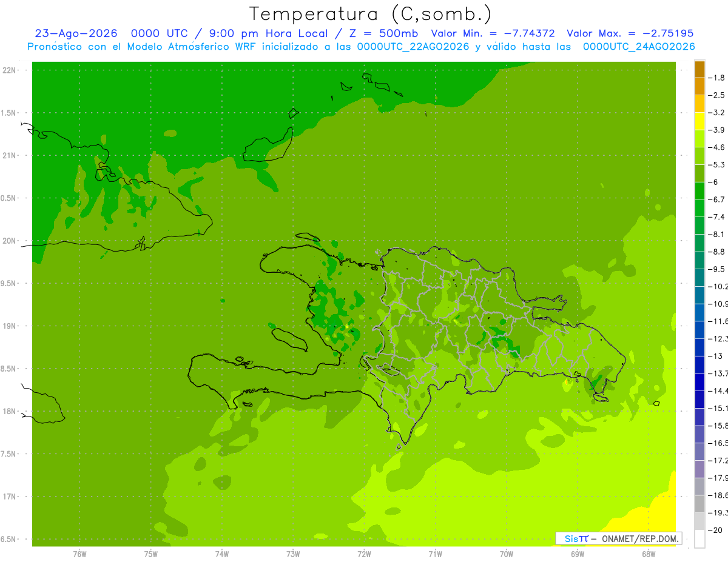
Task: Click the -3.9 colorbar label
Action: [x=717, y=130]
